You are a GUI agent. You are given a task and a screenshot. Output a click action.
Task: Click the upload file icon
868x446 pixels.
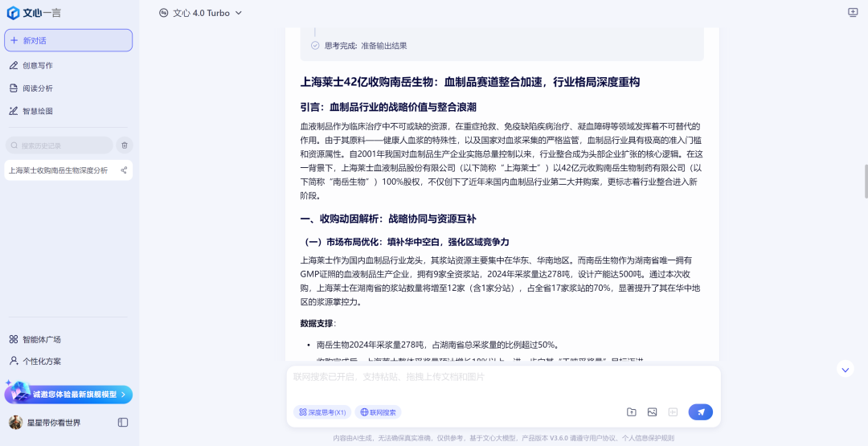(x=632, y=411)
